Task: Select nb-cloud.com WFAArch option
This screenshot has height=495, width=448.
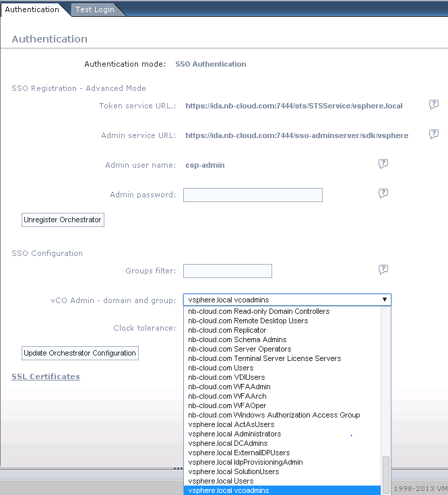Action: click(x=282, y=396)
